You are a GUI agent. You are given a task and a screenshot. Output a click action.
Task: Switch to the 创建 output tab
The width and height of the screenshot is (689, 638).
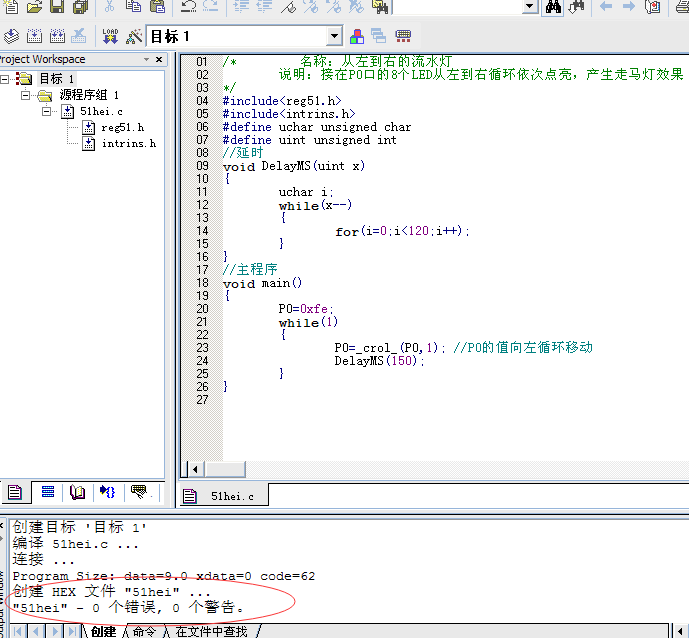pyautogui.click(x=104, y=632)
